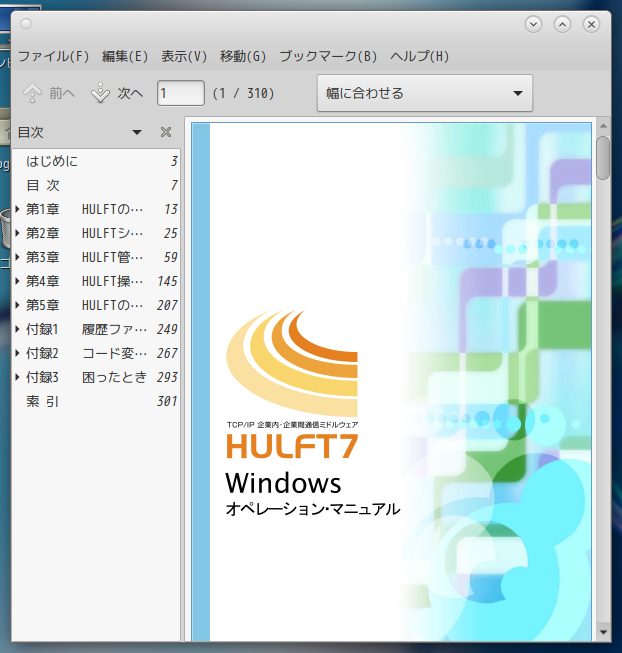Select the 索 引 entry in contents
622x653 pixels.
tap(96, 401)
